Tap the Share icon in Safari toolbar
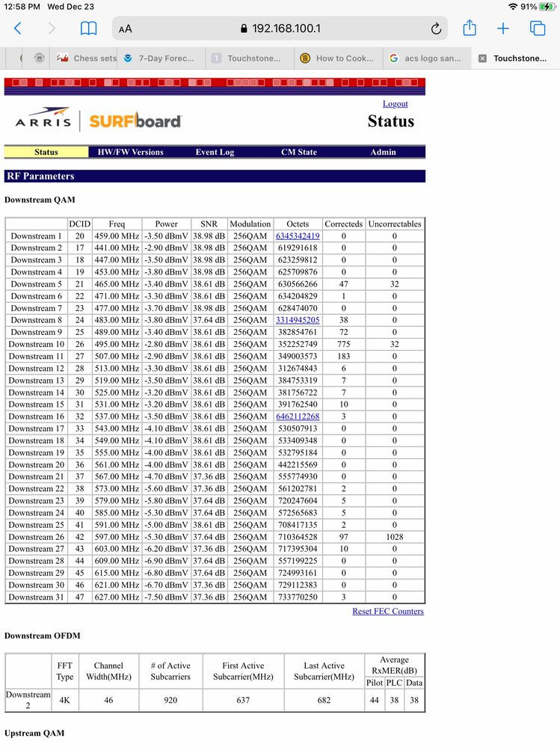This screenshot has height=747, width=560. click(x=470, y=28)
